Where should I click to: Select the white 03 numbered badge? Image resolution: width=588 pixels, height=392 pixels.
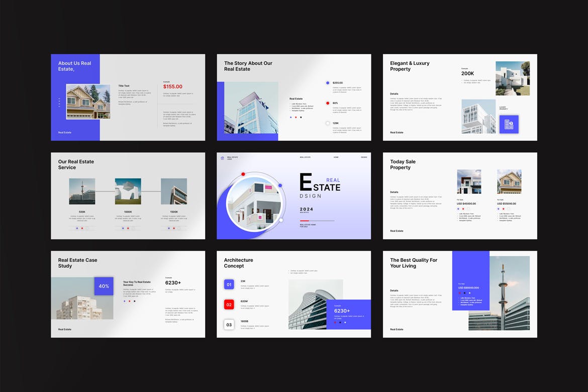click(x=229, y=325)
